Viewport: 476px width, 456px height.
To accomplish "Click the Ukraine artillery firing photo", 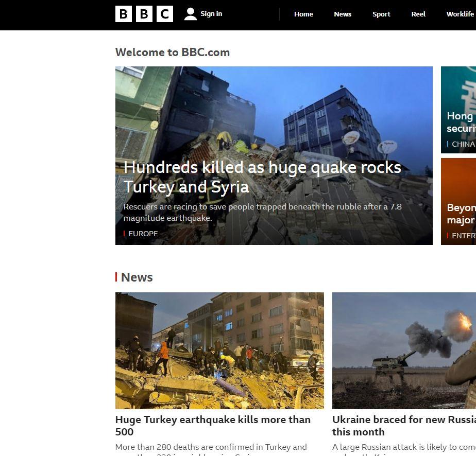I will pyautogui.click(x=404, y=350).
